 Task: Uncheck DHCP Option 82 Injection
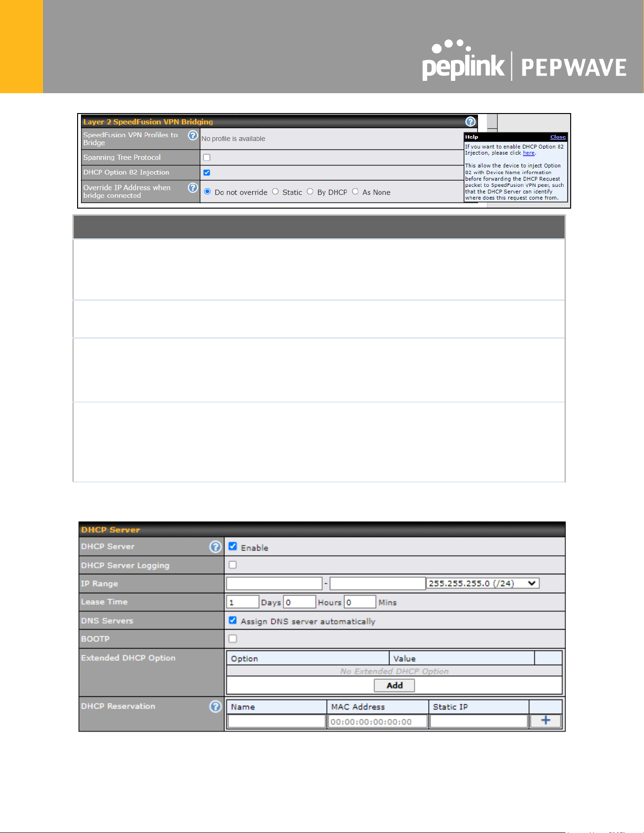(207, 173)
